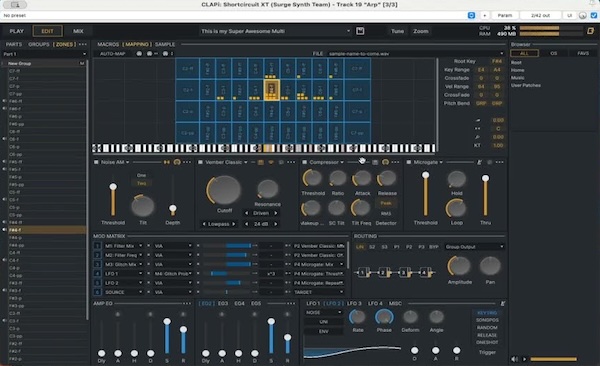Screen dimensions: 600x366
Task: Open the main menu icon beside CPU meter
Action: tap(590, 31)
